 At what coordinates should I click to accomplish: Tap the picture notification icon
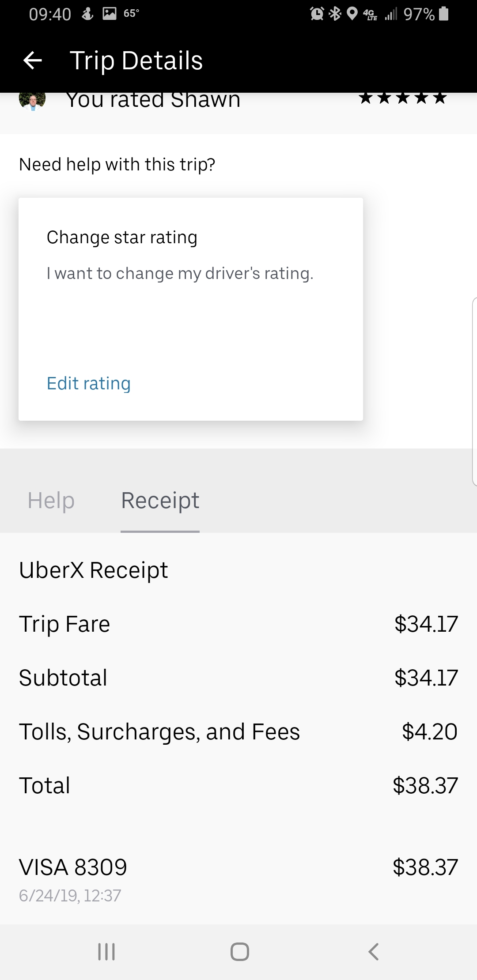point(109,14)
